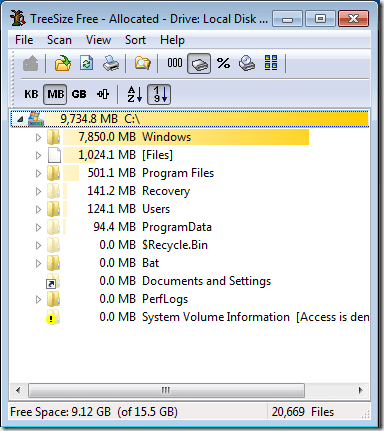Click the C:\ drive icon
The image size is (384, 431).
pos(36,119)
